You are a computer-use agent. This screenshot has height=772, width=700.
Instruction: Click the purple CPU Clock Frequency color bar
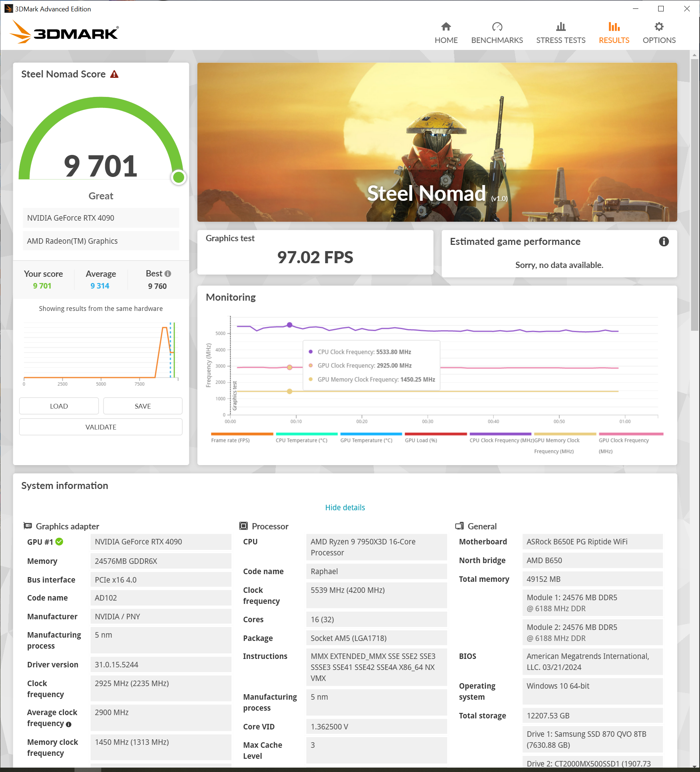click(500, 434)
